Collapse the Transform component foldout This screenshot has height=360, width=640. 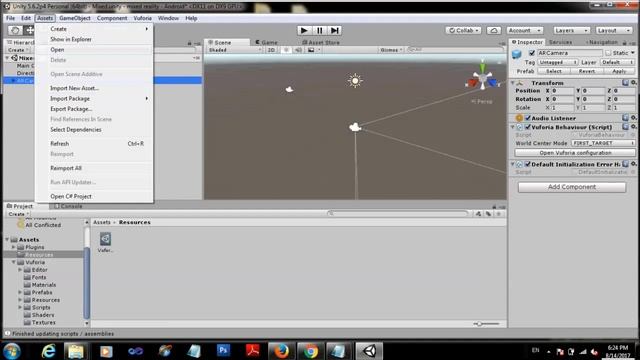click(513, 83)
